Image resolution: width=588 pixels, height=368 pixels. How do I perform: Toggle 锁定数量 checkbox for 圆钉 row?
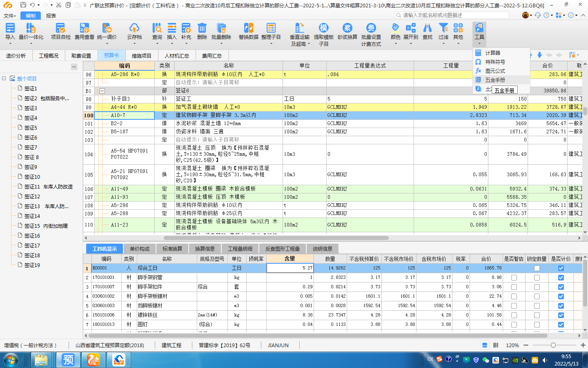[537, 325]
